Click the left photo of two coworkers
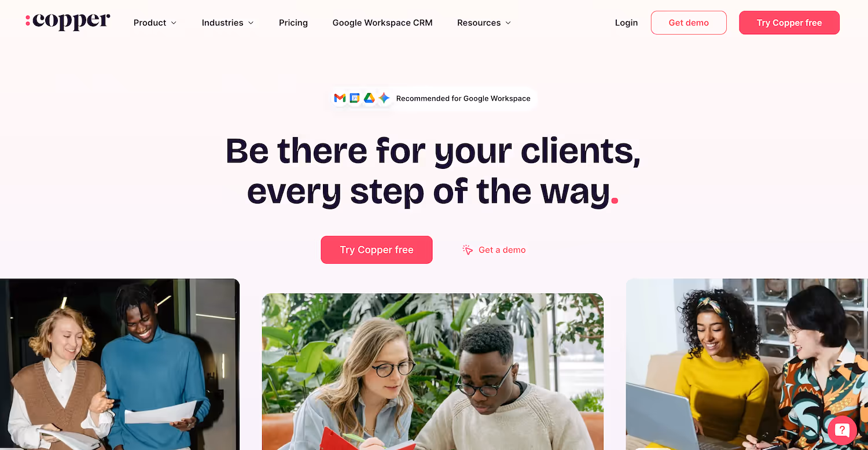Viewport: 868px width, 450px height. (120, 364)
